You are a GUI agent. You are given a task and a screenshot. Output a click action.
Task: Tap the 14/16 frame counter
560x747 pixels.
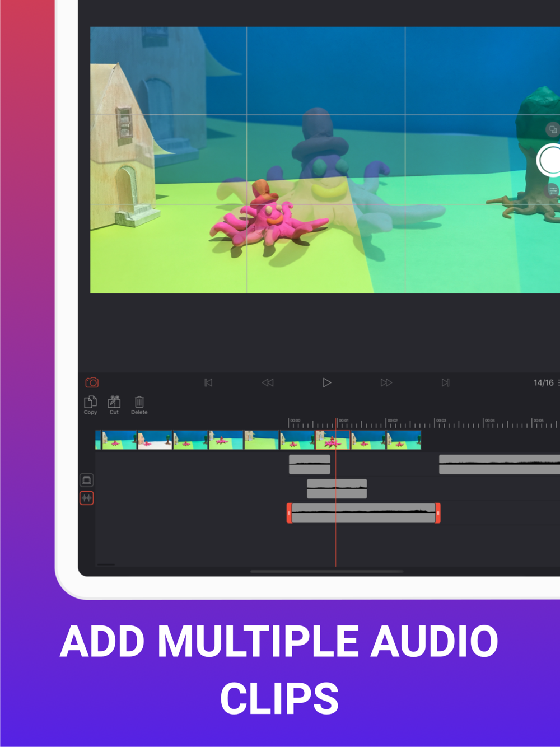point(543,382)
